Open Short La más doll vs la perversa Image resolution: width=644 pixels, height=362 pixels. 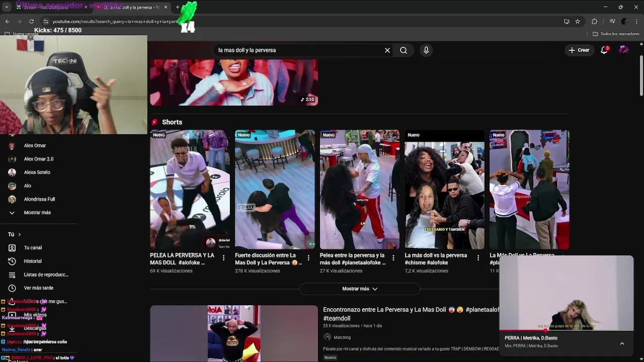(445, 190)
